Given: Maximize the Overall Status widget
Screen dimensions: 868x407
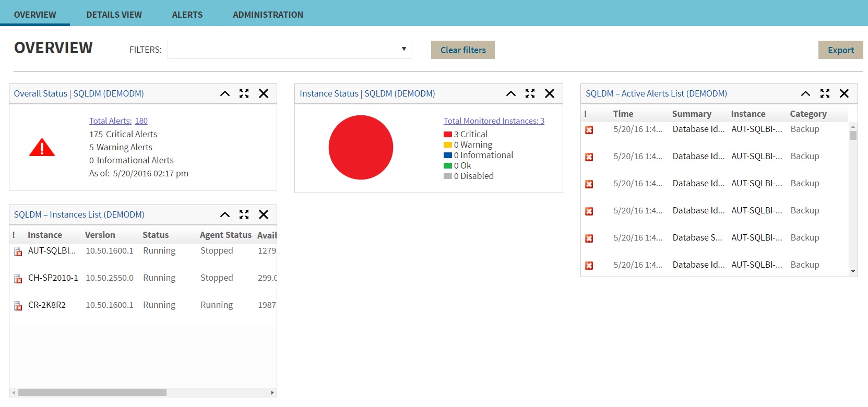Looking at the screenshot, I should pos(244,93).
